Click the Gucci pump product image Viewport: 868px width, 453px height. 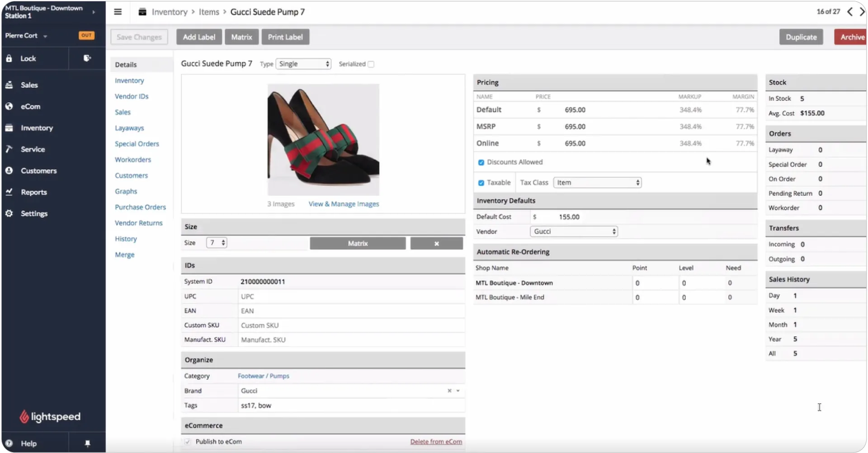[x=323, y=140]
